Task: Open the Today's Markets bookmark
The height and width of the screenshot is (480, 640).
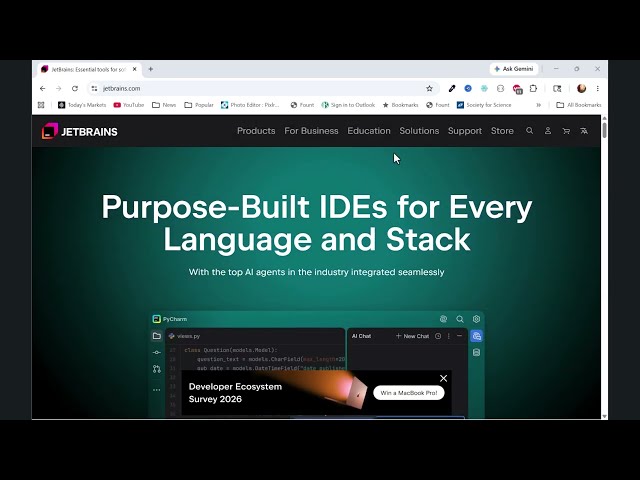Action: pos(82,105)
